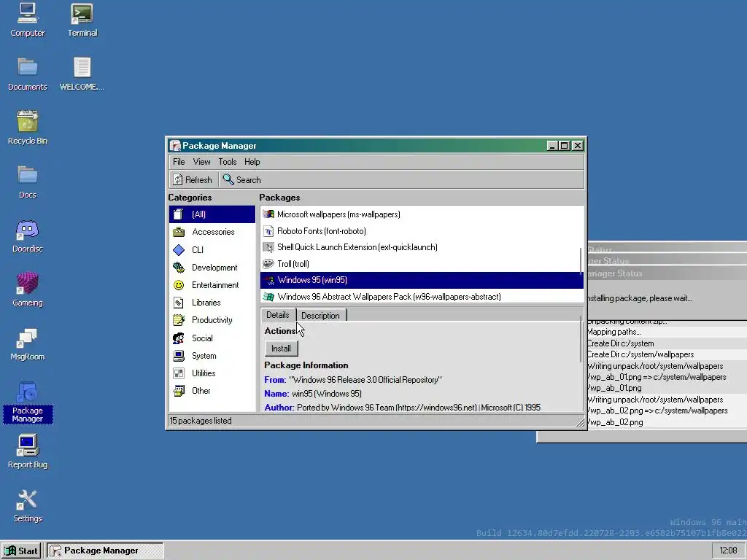Click the packages list scrollbar

click(x=581, y=260)
